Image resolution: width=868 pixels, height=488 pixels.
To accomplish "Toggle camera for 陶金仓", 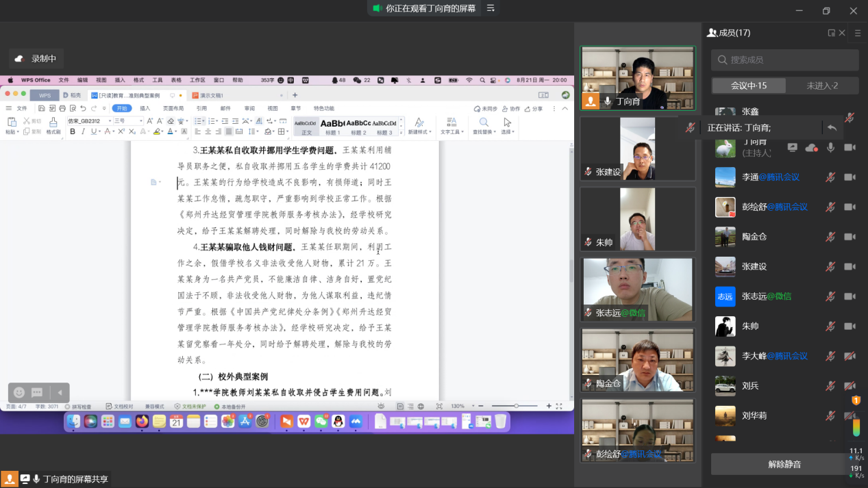I will click(x=850, y=237).
